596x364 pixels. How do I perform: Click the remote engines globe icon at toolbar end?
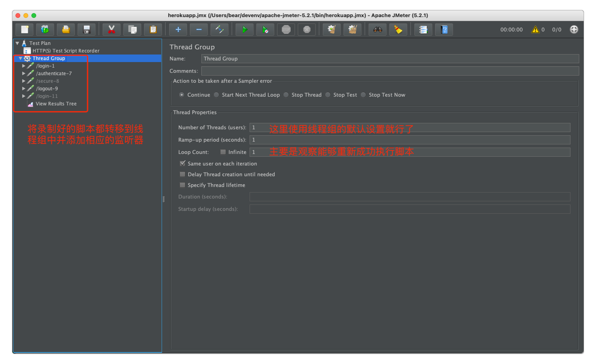(x=574, y=29)
